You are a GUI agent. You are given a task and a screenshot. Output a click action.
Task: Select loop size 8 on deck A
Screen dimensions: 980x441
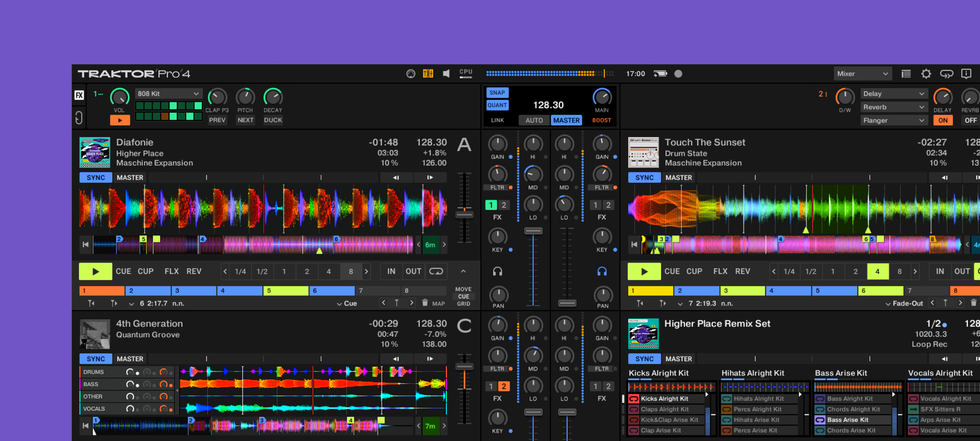click(x=351, y=272)
